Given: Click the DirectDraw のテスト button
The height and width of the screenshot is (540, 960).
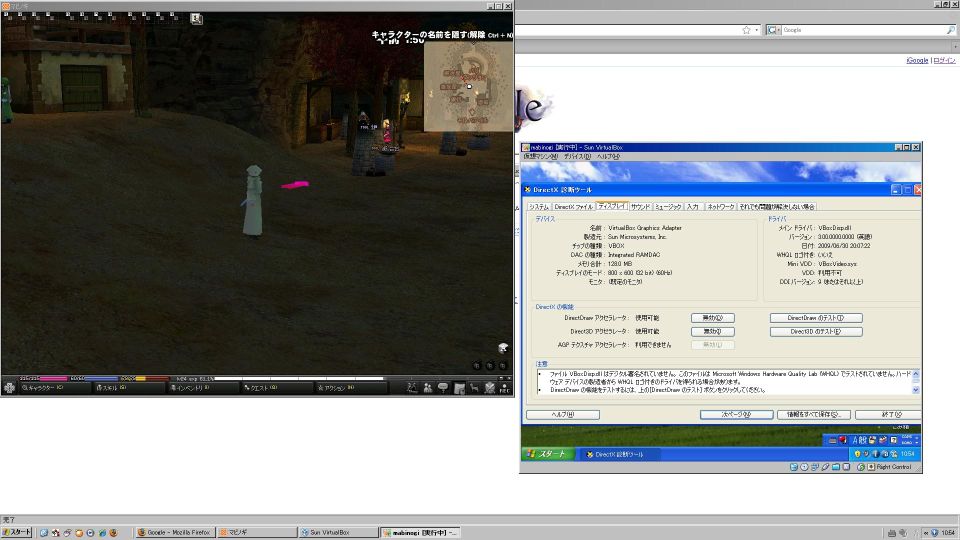Looking at the screenshot, I should pyautogui.click(x=816, y=318).
